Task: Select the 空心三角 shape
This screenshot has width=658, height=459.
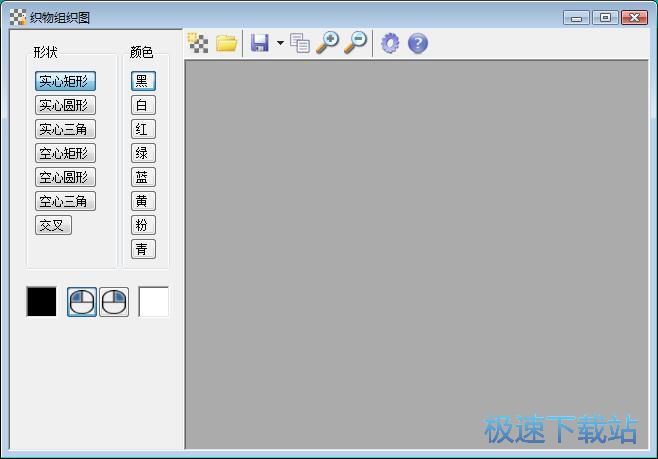Action: pyautogui.click(x=65, y=201)
